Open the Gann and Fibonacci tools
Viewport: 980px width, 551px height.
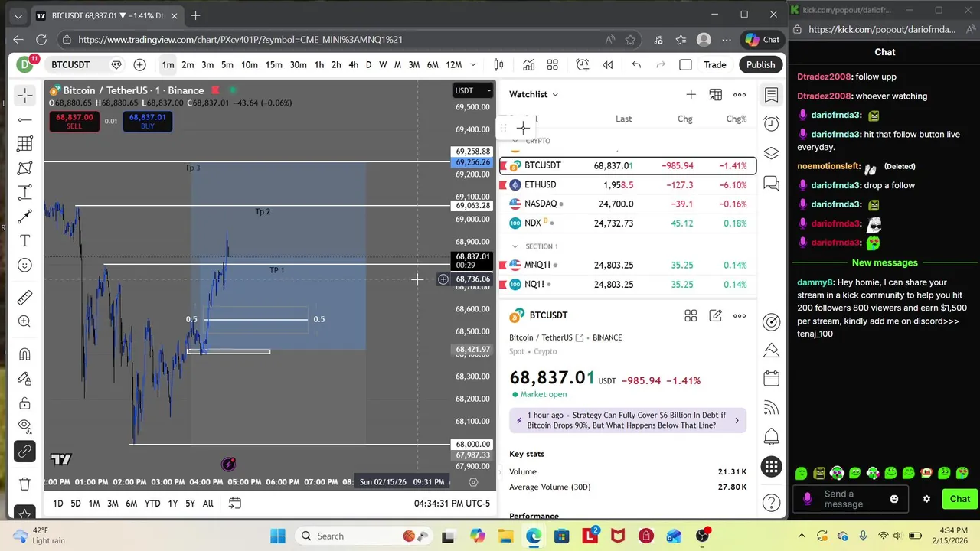[24, 143]
